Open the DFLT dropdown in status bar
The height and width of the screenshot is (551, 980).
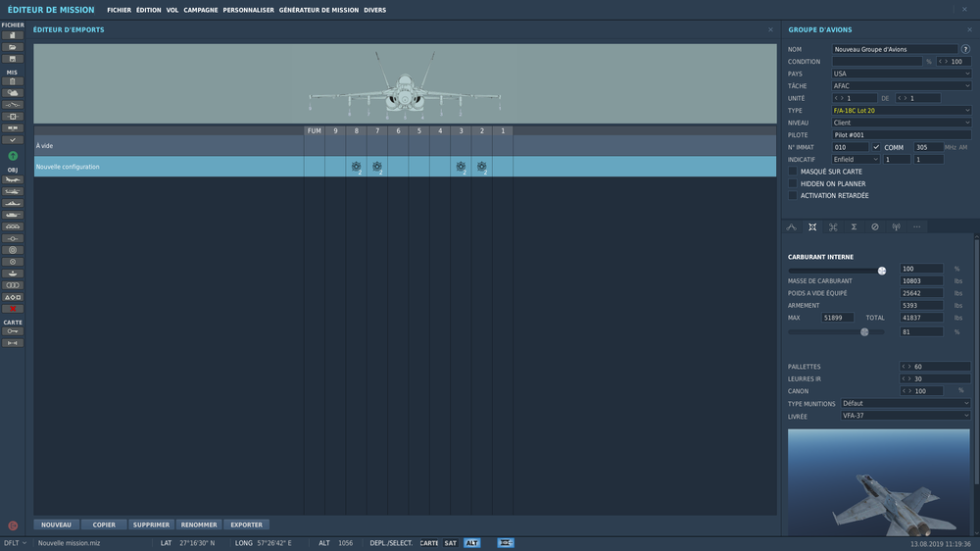(15, 543)
